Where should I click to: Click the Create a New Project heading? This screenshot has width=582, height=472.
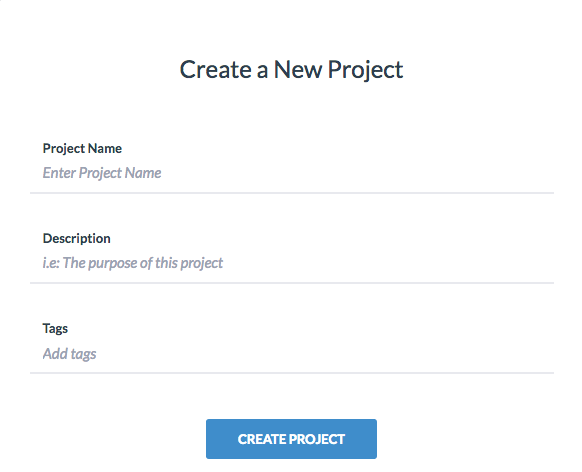(291, 70)
